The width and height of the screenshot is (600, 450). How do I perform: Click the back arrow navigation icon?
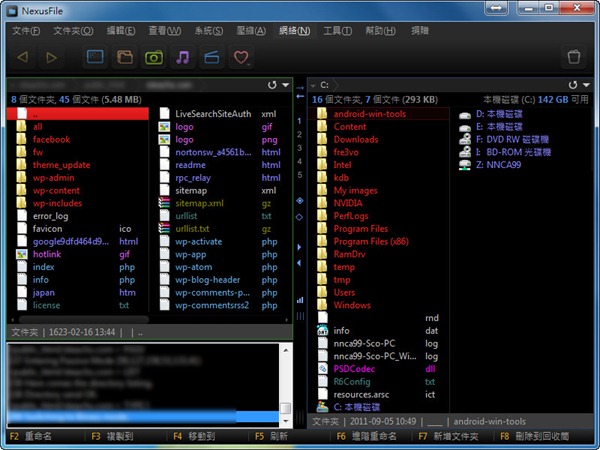(23, 58)
